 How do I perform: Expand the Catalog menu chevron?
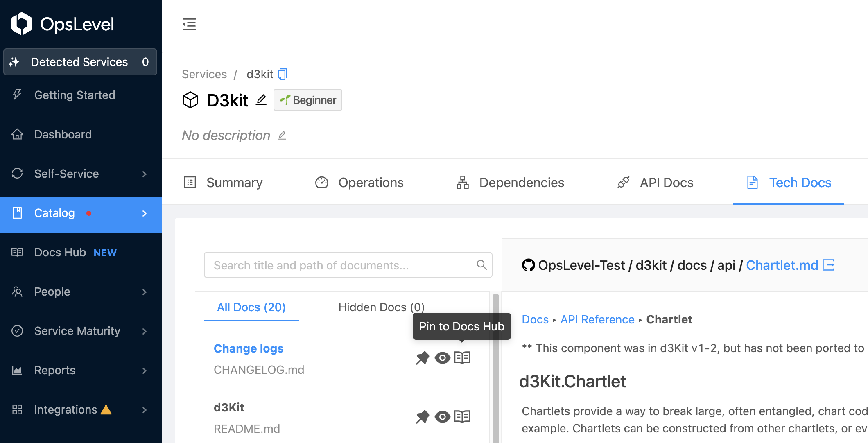coord(144,213)
